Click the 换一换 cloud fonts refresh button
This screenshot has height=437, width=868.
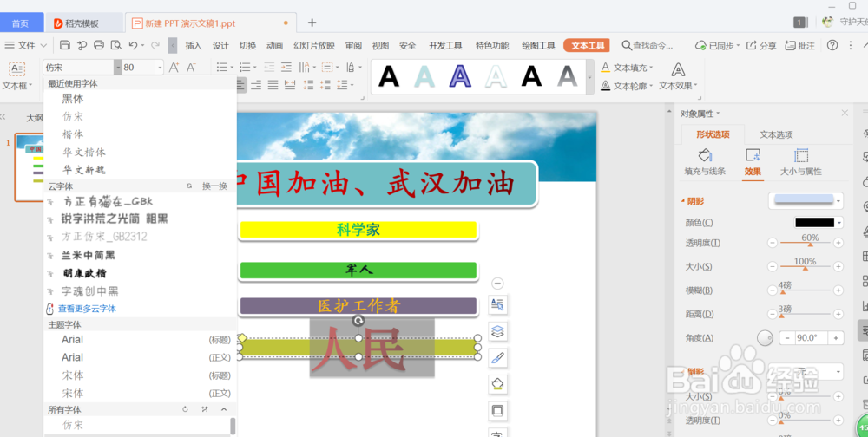point(214,186)
